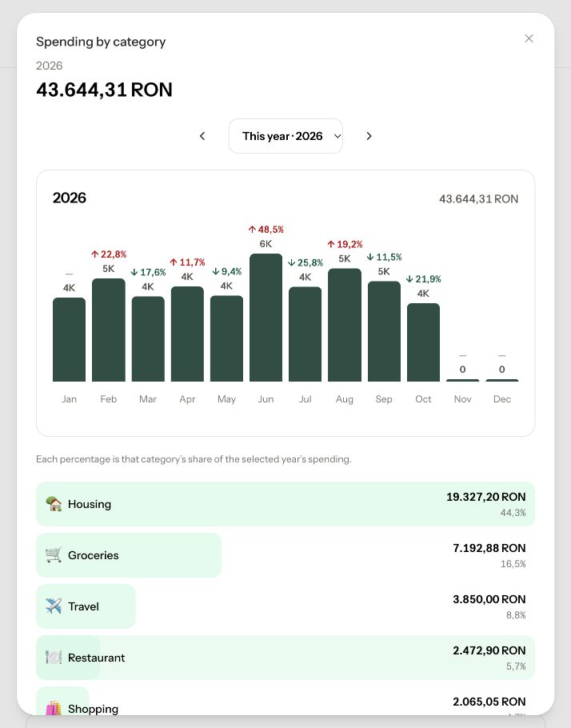The height and width of the screenshot is (728, 571).
Task: Click the Jun month axis label
Action: pyautogui.click(x=266, y=399)
